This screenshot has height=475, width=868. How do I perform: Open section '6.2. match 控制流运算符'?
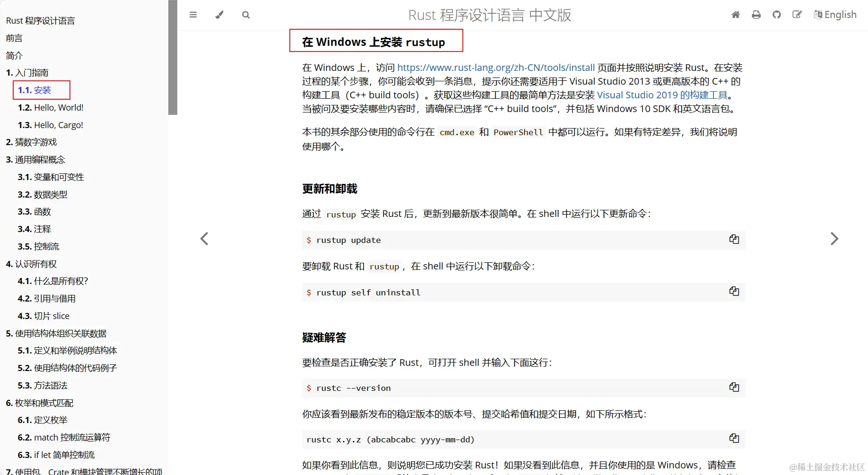point(64,438)
